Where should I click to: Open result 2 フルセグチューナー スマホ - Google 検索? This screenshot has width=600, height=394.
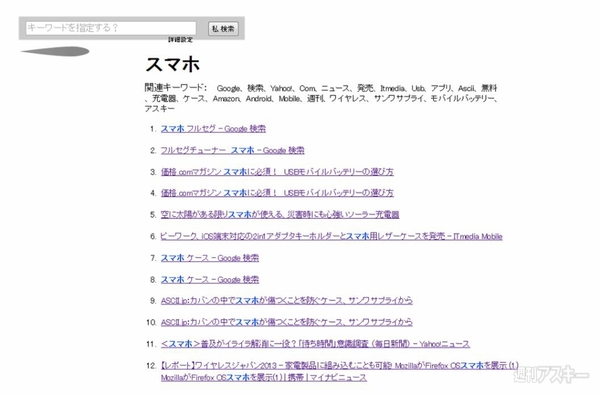point(232,150)
